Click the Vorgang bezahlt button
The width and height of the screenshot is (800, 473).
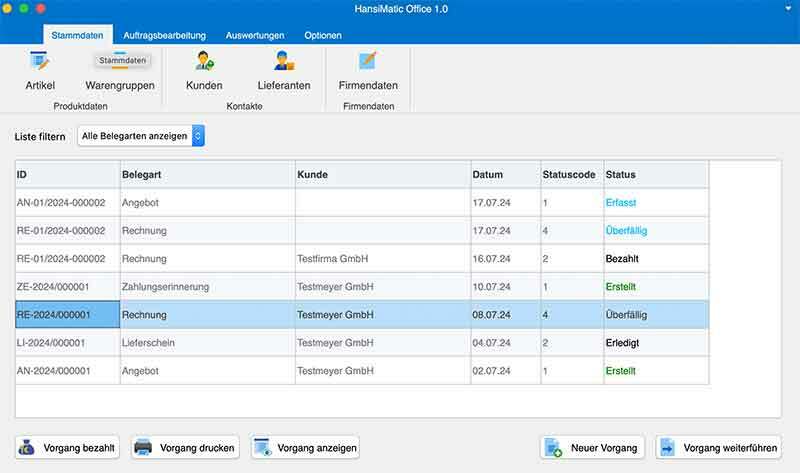pyautogui.click(x=67, y=447)
